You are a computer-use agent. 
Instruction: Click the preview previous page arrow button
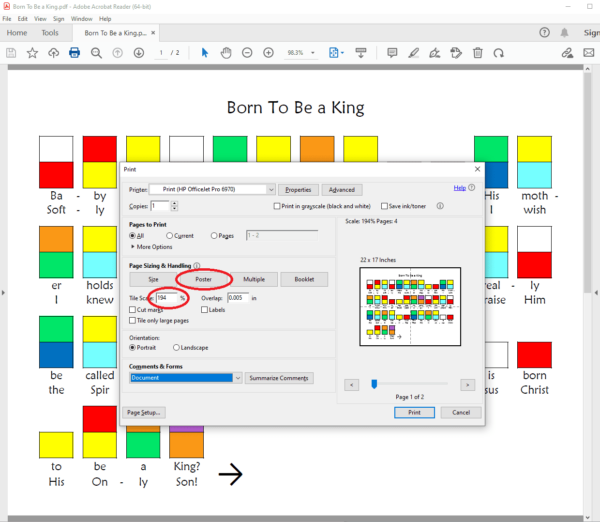pos(352,385)
